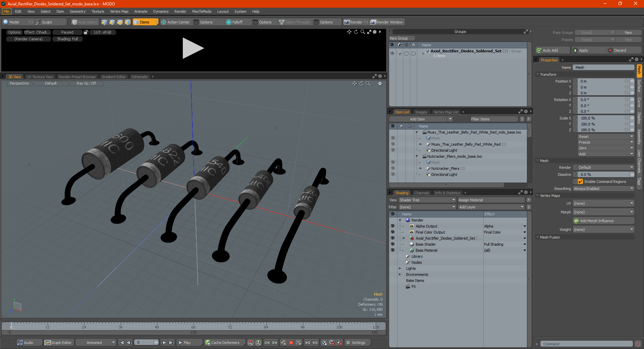Screen dimensions: 644x349
Task: Toggle visibility of Base Shader layer
Action: pyautogui.click(x=392, y=244)
